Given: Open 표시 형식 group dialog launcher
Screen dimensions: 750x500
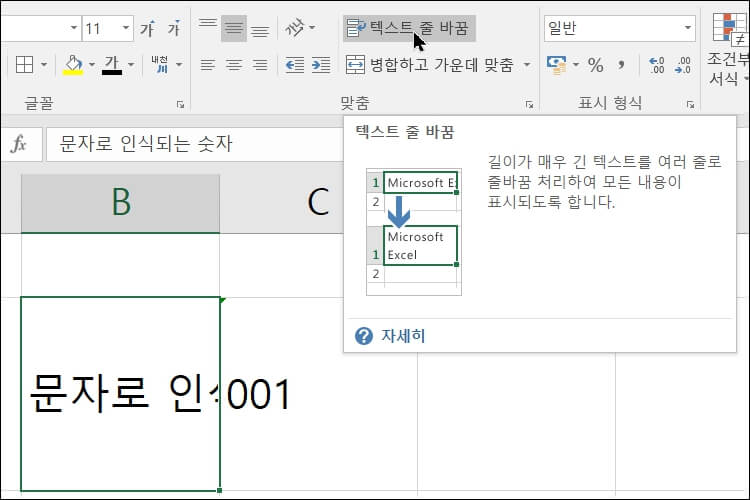Looking at the screenshot, I should click(x=690, y=104).
